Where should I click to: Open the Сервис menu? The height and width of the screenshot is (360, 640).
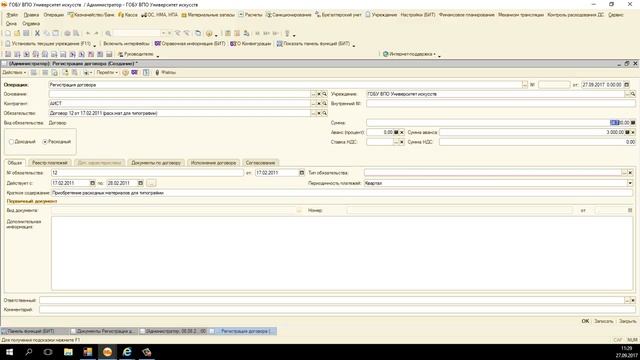[616, 15]
